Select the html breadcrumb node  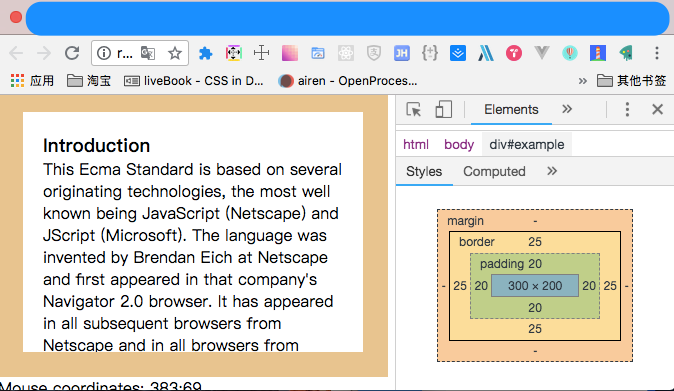pos(416,144)
